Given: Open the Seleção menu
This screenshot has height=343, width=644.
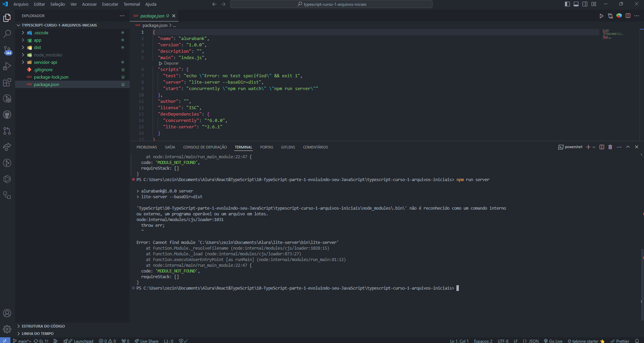Looking at the screenshot, I should pos(57,4).
